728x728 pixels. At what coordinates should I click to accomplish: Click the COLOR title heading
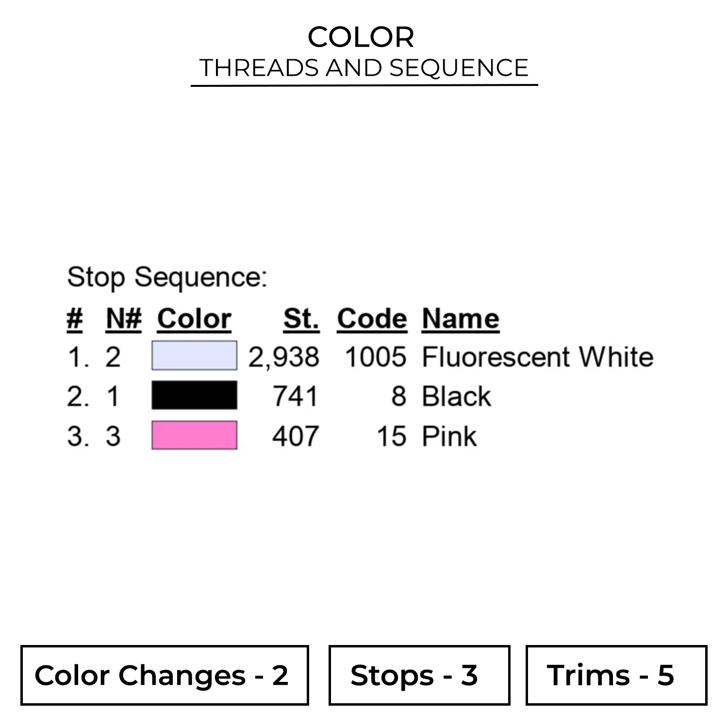pos(361,37)
